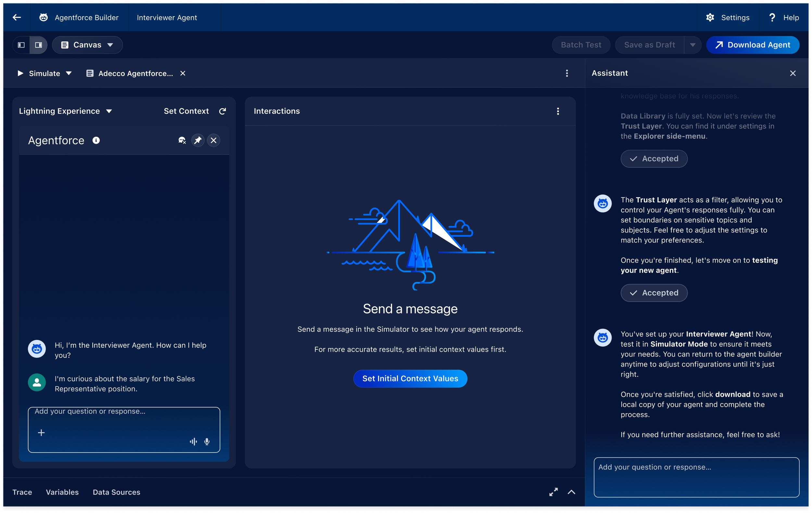Open the Lightning Experience dropdown

(x=65, y=111)
